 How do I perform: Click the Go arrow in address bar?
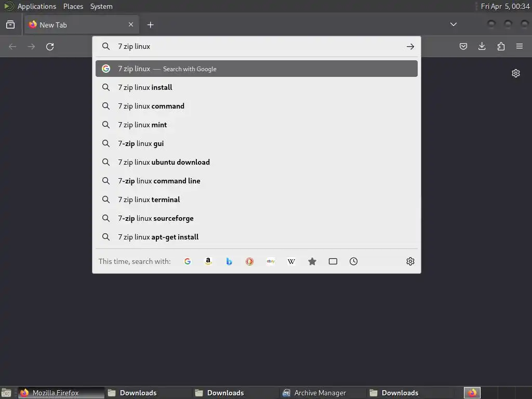[x=410, y=46]
